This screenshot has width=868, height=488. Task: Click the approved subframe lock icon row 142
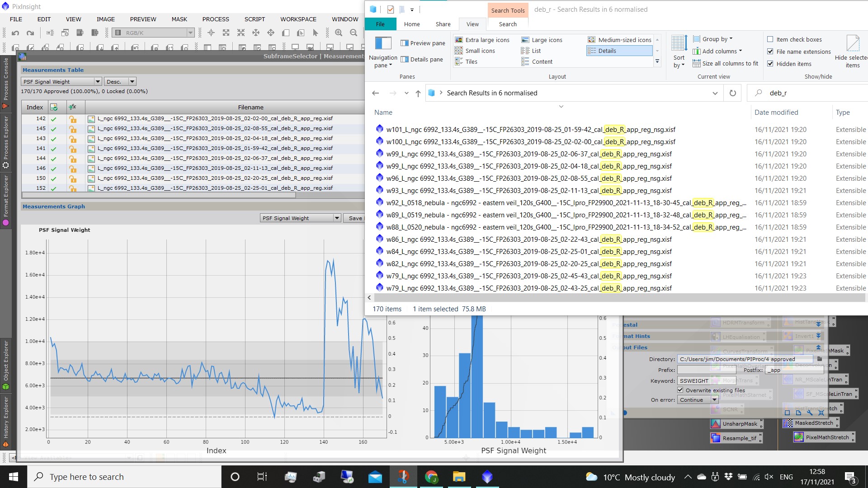click(72, 118)
